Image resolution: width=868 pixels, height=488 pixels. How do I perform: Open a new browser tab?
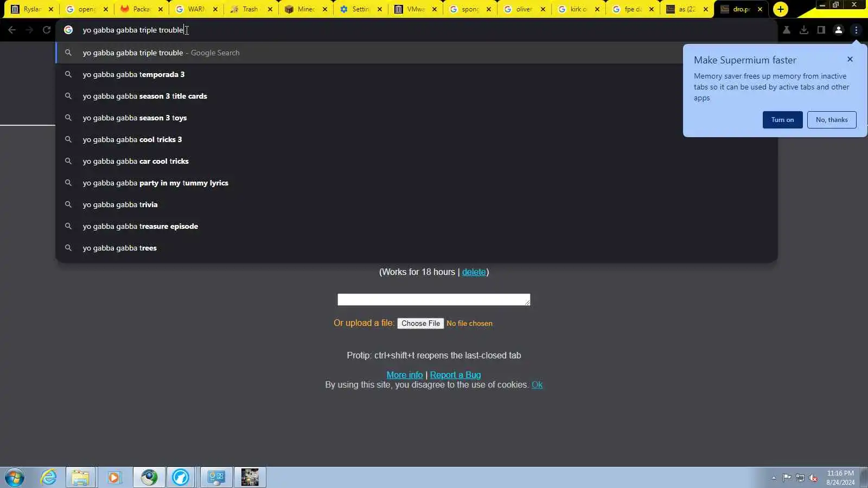coord(780,9)
